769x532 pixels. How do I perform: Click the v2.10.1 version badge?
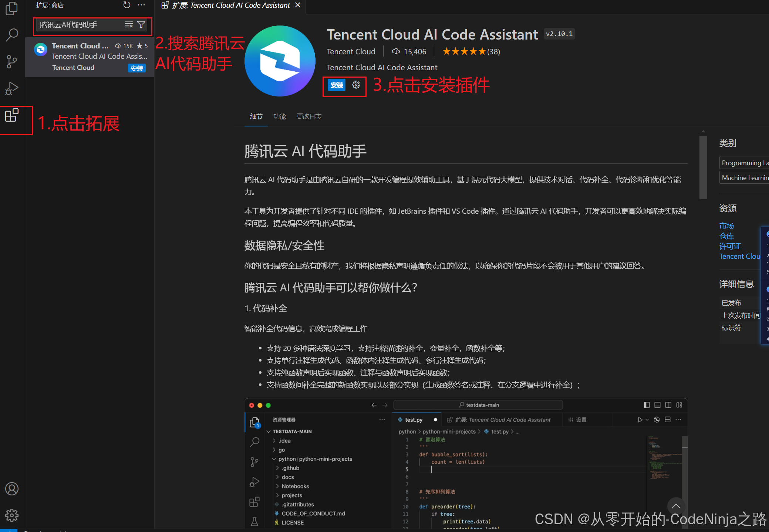click(x=559, y=34)
